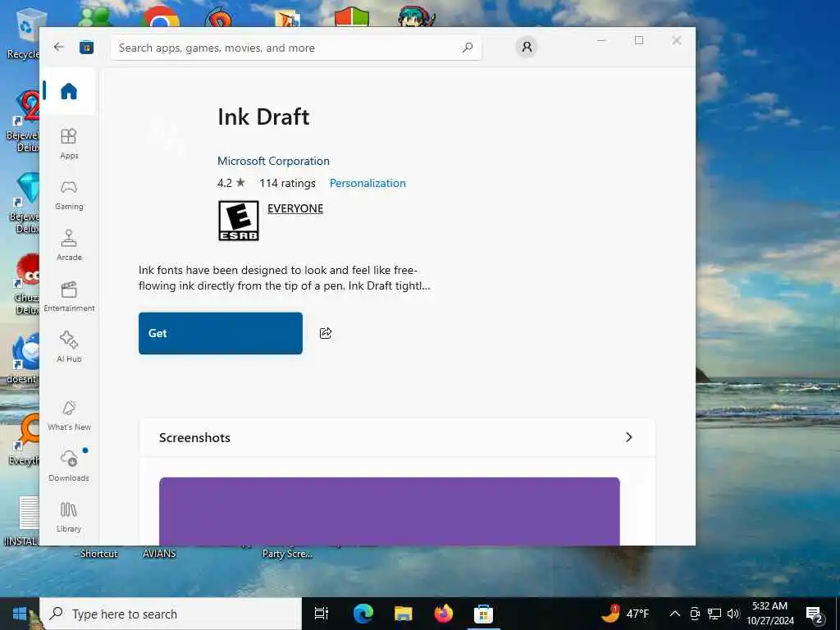Image resolution: width=840 pixels, height=630 pixels.
Task: Open the purple screenshot thumbnail
Action: click(x=390, y=512)
